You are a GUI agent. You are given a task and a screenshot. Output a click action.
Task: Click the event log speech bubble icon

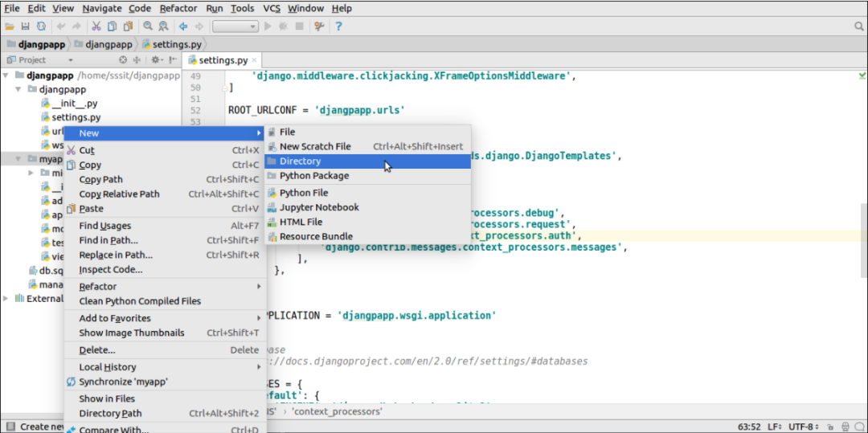click(x=860, y=427)
